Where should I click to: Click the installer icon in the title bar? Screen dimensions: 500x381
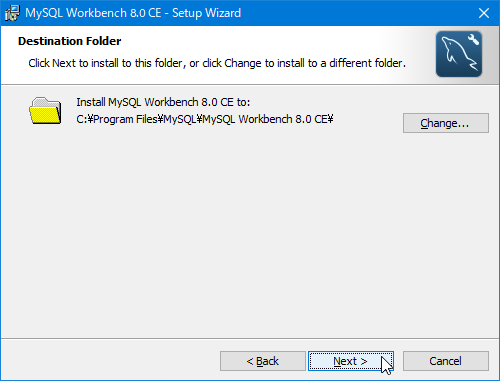tap(12, 13)
